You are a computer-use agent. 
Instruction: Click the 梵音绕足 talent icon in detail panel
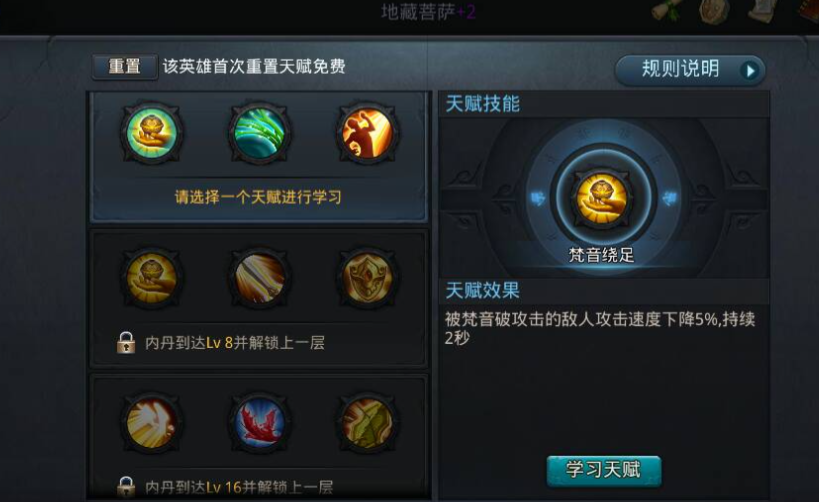click(601, 199)
